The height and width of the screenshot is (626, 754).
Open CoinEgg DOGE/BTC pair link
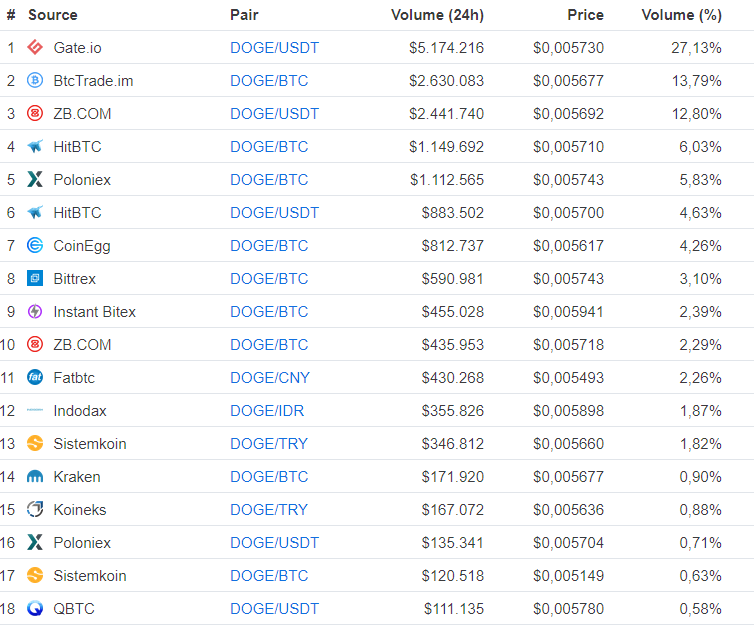coord(269,246)
